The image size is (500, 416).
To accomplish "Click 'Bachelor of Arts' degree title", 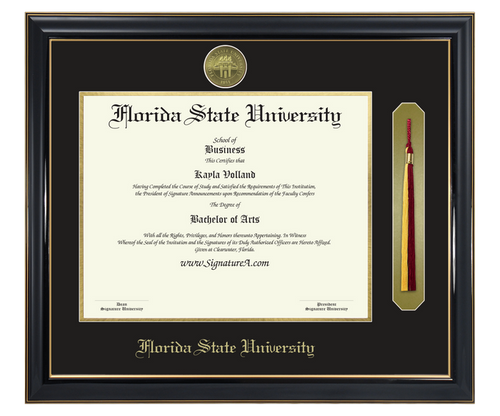I will (225, 219).
